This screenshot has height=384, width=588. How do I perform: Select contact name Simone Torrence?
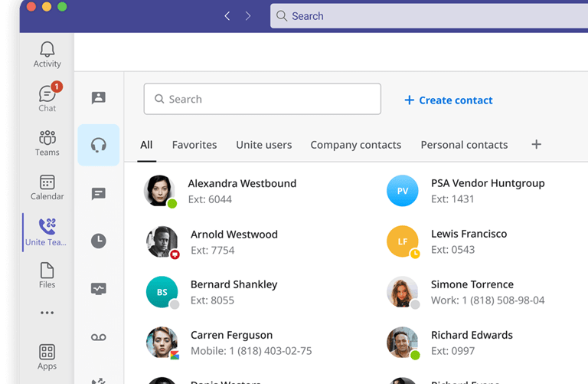(472, 284)
